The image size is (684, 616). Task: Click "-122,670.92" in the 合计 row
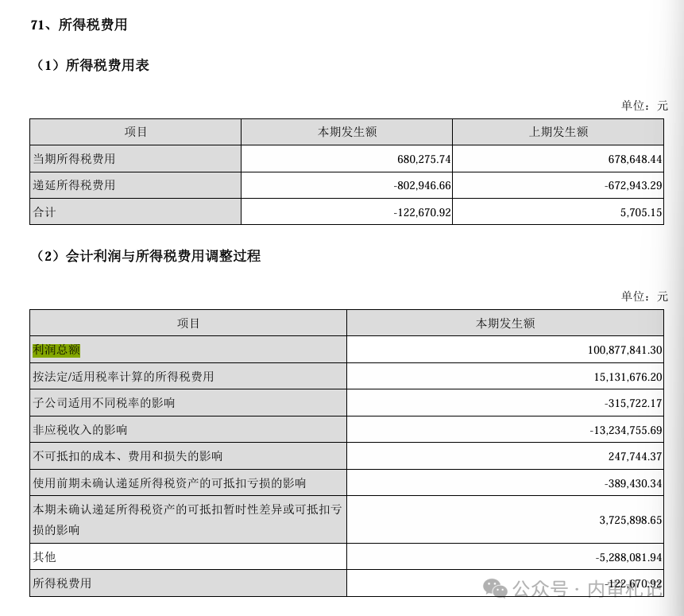pos(423,212)
